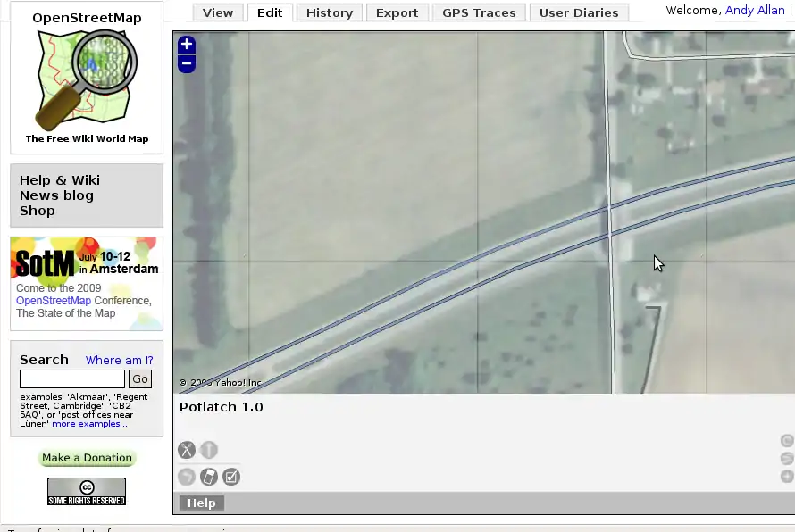Zoom in with the plus button
The image size is (795, 532).
click(x=186, y=45)
